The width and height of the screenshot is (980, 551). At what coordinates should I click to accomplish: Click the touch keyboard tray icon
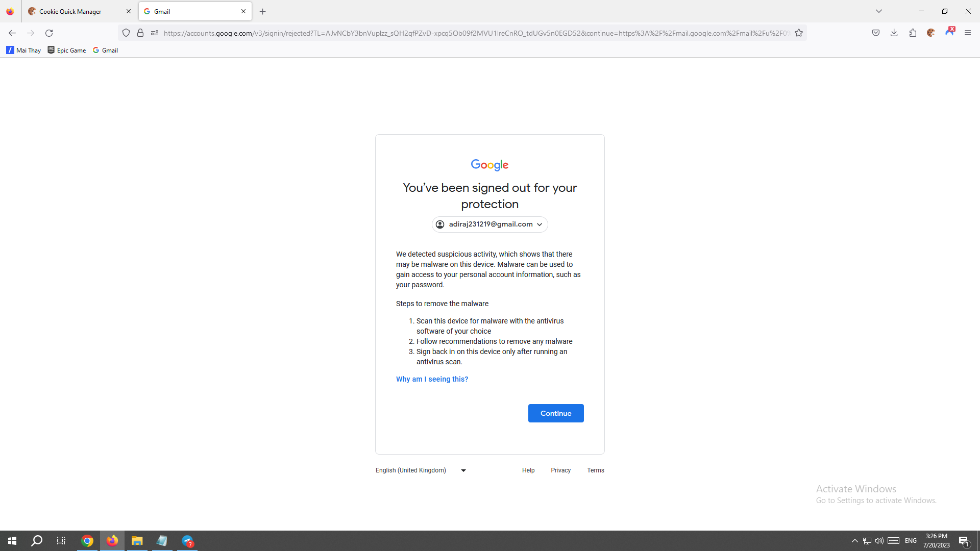point(893,541)
